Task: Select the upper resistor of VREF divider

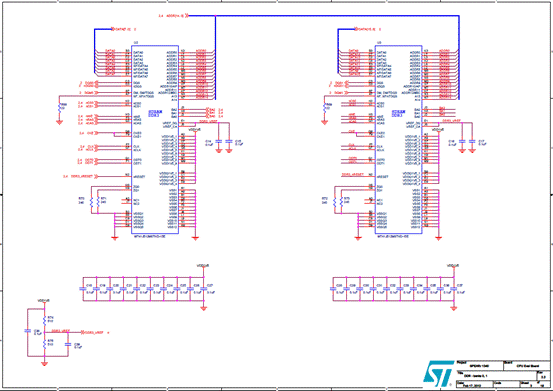Action: [44, 320]
